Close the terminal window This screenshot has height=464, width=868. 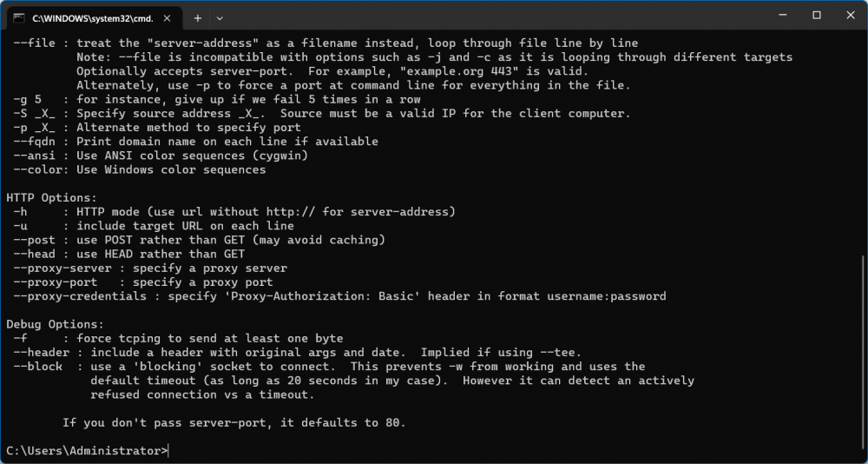(x=851, y=16)
